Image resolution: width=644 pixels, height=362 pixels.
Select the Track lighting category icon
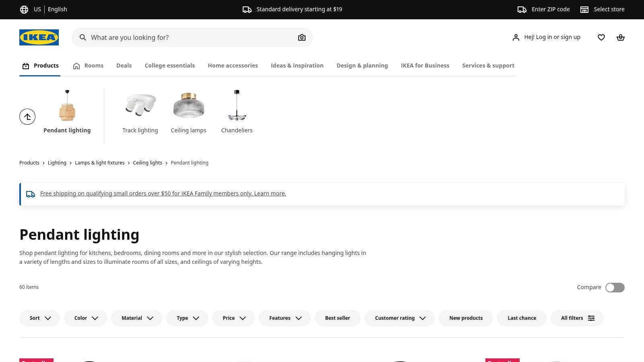click(140, 105)
